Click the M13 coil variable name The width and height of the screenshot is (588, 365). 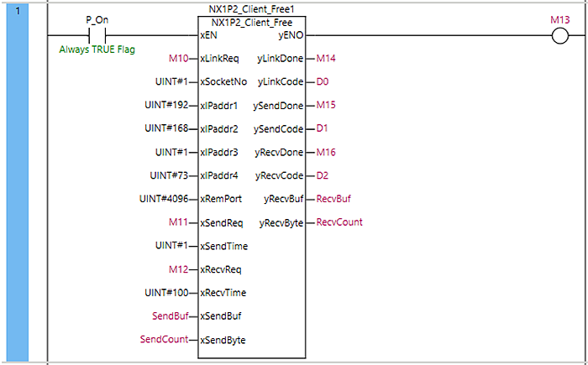point(560,20)
